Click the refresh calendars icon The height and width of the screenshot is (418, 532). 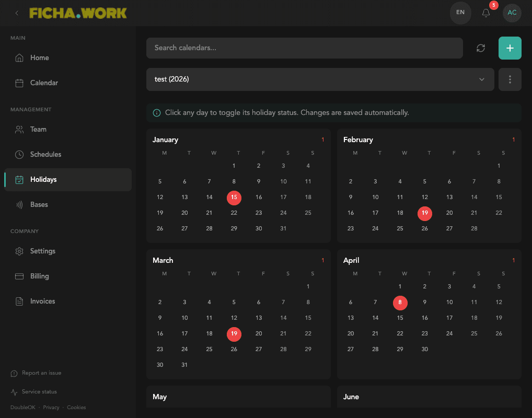pyautogui.click(x=480, y=48)
